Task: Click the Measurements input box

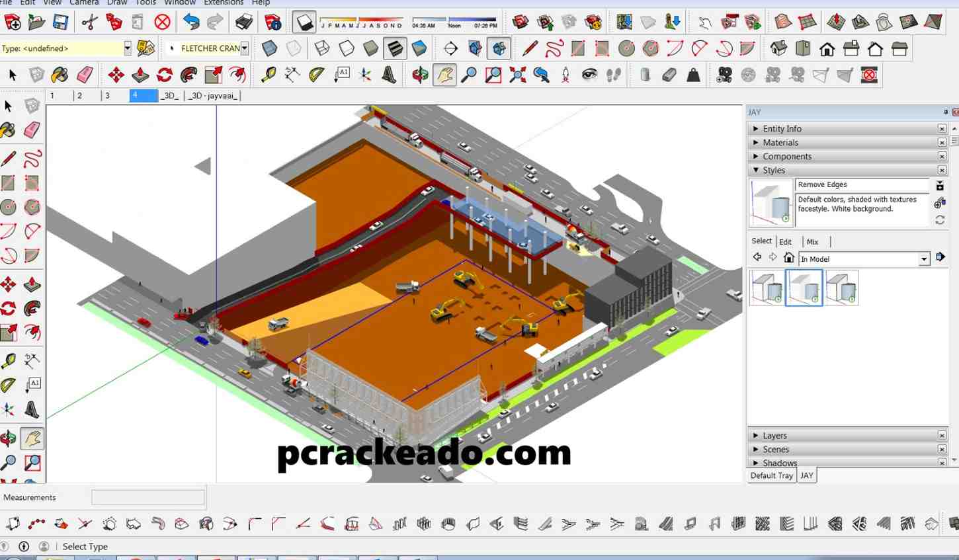Action: coord(147,497)
